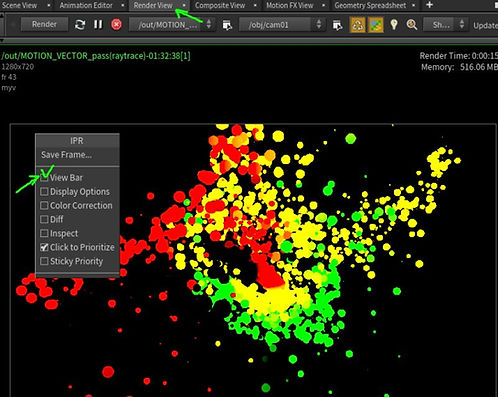Stop the render with red X icon
The image size is (498, 397).
tap(116, 25)
